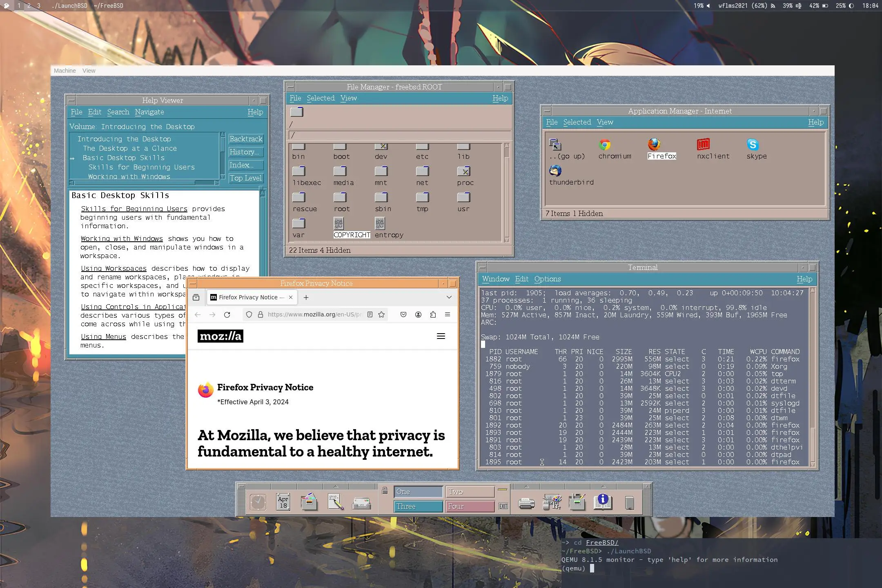This screenshot has height=588, width=882.
Task: Select the Firefox icon in Application Manager
Action: [x=654, y=144]
